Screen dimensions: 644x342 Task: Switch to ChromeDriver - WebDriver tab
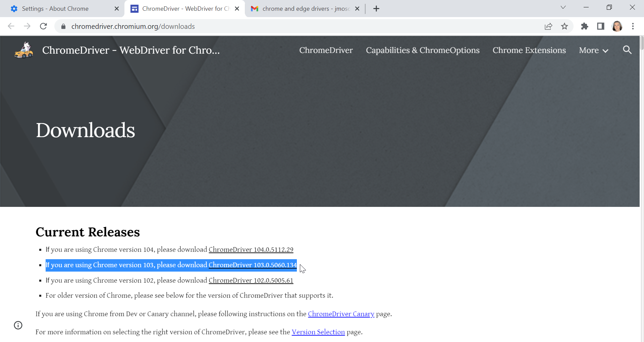184,9
